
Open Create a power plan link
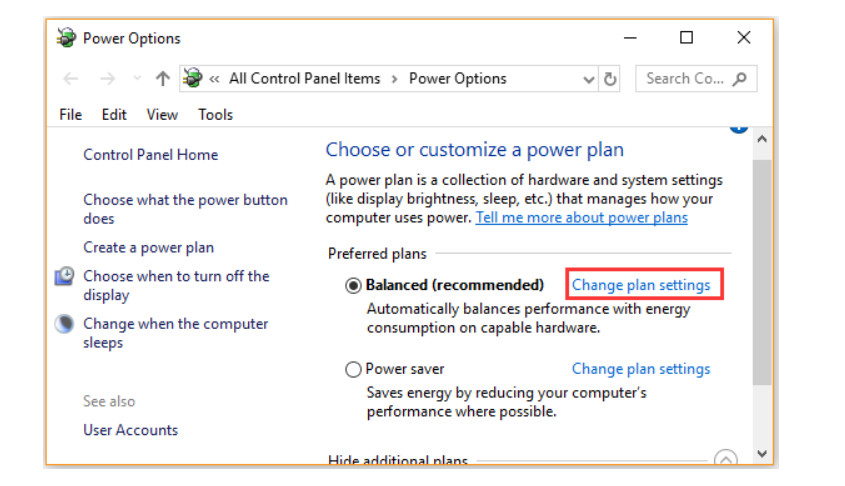pos(148,247)
